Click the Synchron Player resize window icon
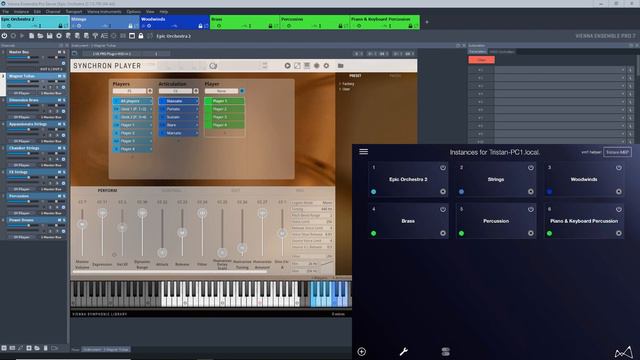The height and width of the screenshot is (360, 640). pos(297,65)
